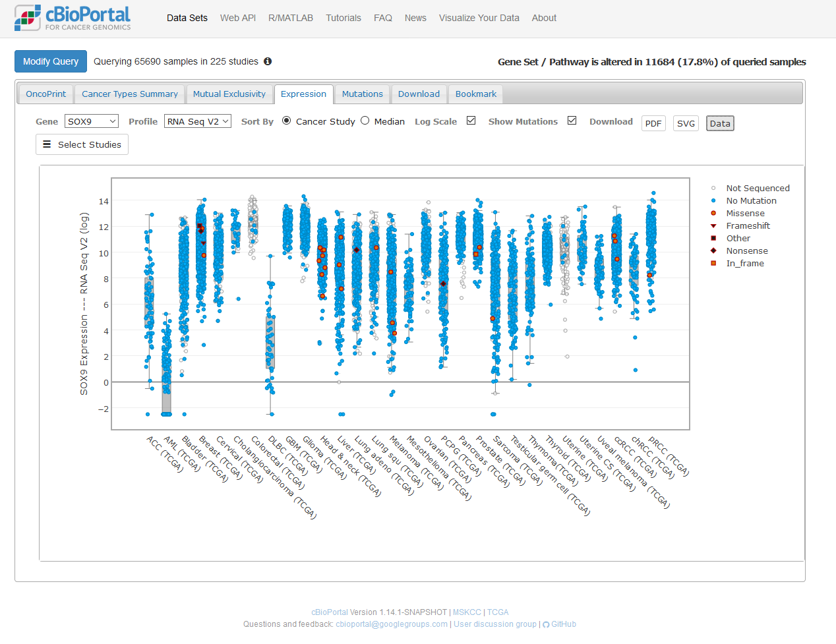
Task: Select the Expression tab
Action: [x=303, y=94]
